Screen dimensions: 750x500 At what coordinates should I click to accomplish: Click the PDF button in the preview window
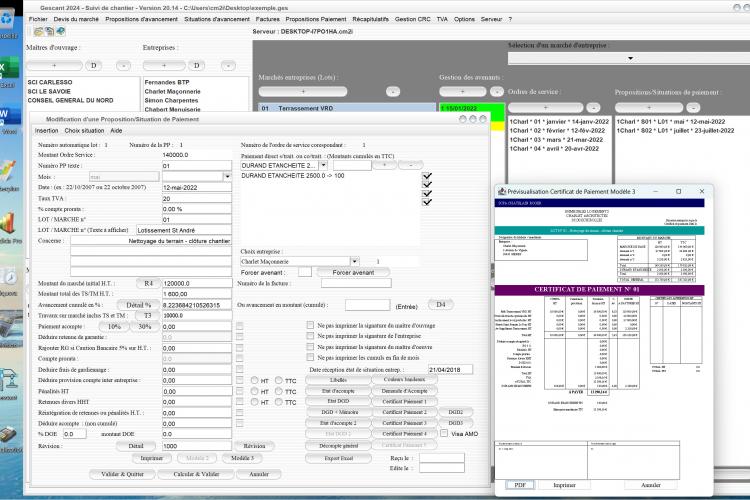(x=520, y=485)
